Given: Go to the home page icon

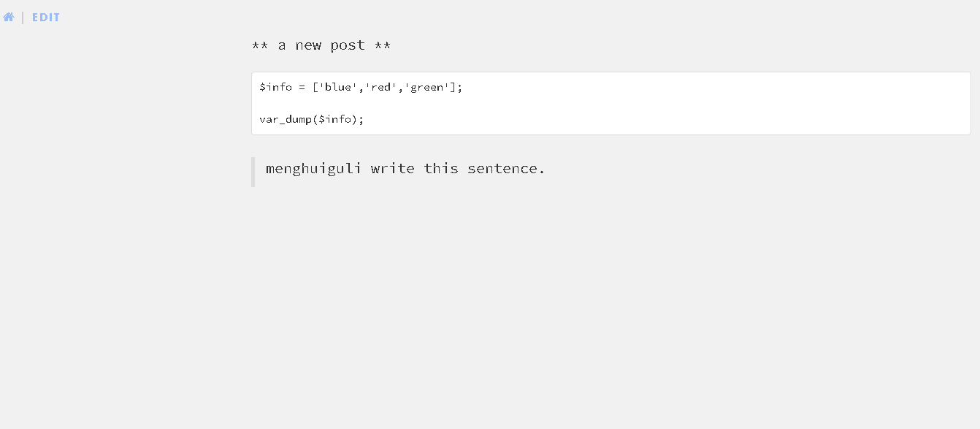Looking at the screenshot, I should [9, 17].
